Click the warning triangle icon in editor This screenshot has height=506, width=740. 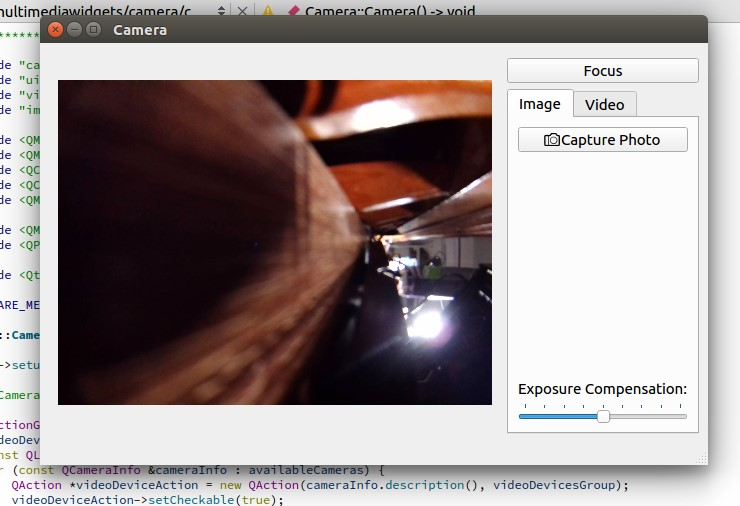pos(268,10)
